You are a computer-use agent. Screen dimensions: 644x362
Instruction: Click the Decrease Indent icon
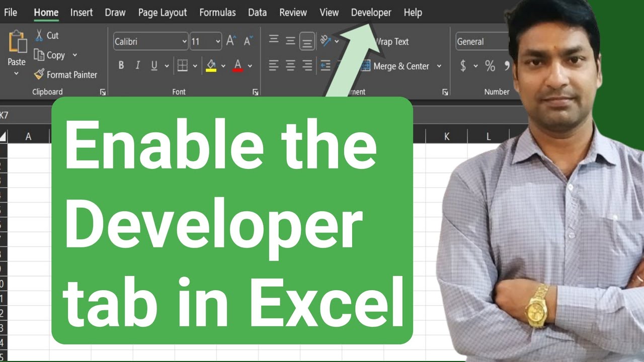coord(326,65)
